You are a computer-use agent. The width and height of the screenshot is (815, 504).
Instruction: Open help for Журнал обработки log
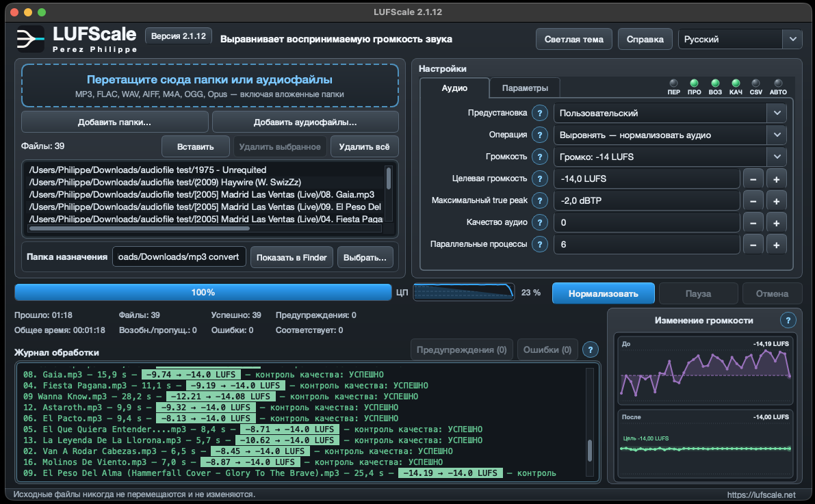click(x=590, y=349)
